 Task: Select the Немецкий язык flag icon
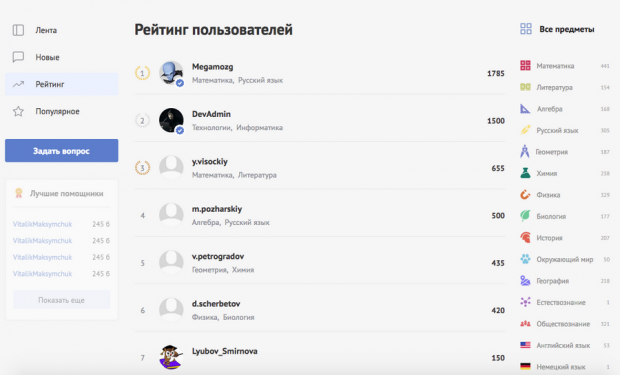pos(525,366)
